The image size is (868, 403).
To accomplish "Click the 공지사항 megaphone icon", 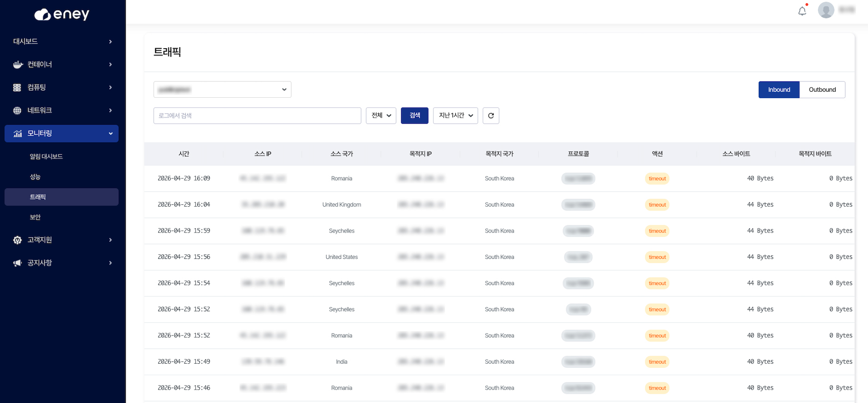I will coord(17,263).
